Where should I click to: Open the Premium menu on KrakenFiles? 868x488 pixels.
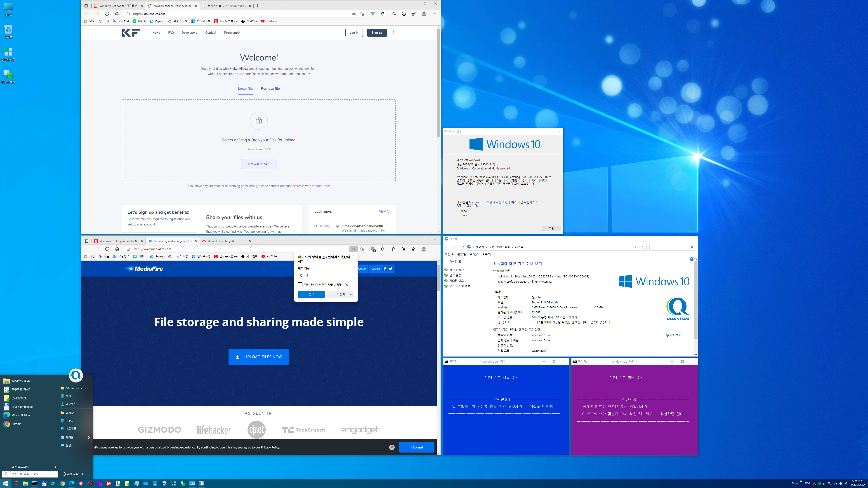pos(232,33)
